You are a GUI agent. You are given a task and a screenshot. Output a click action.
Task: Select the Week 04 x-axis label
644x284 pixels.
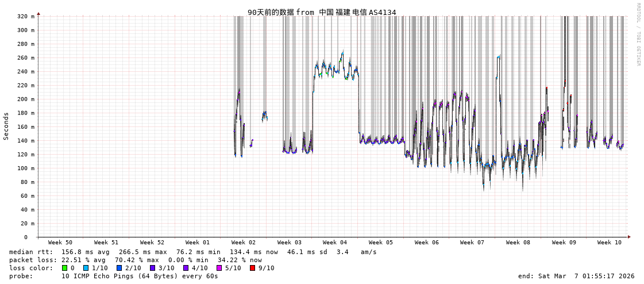coord(335,243)
